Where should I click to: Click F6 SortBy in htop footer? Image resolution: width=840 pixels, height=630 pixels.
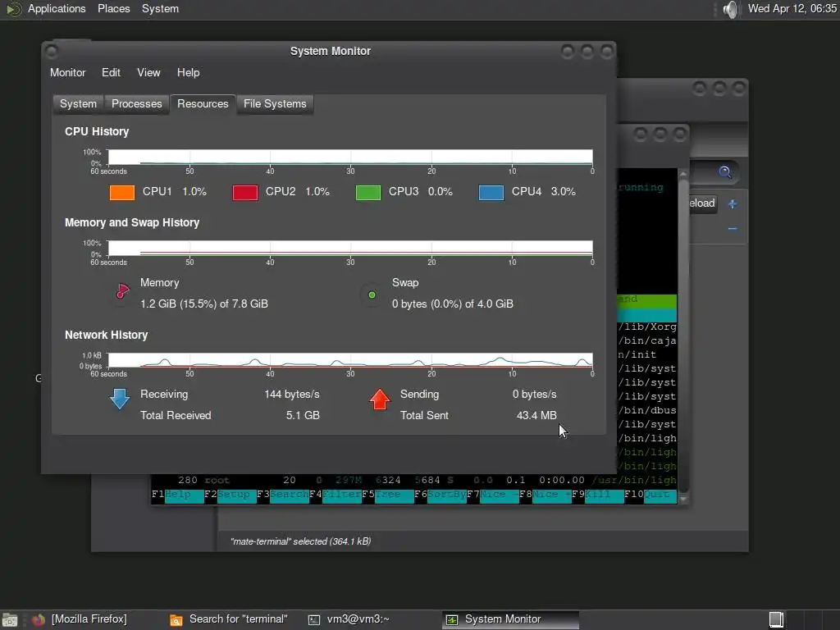pyautogui.click(x=441, y=495)
